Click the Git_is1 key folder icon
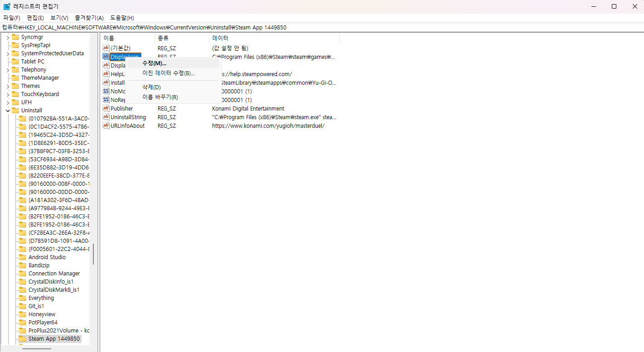The width and height of the screenshot is (644, 352). pyautogui.click(x=22, y=306)
